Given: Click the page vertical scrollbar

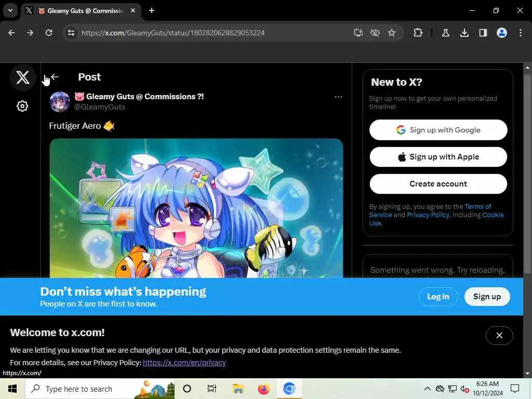Looking at the screenshot, I should [527, 173].
